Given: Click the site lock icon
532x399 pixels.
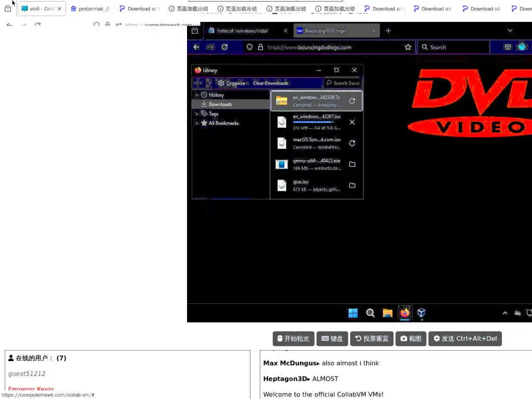Looking at the screenshot, I should [x=260, y=47].
